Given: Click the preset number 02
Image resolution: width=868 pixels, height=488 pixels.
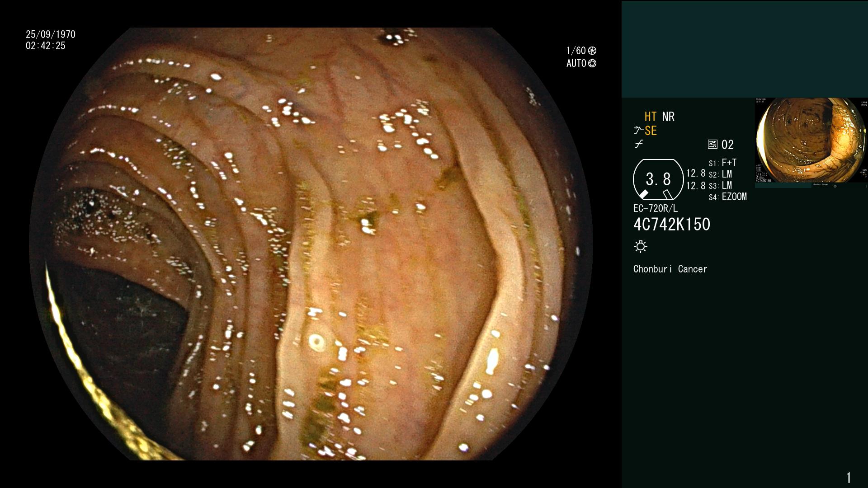Looking at the screenshot, I should pos(727,145).
